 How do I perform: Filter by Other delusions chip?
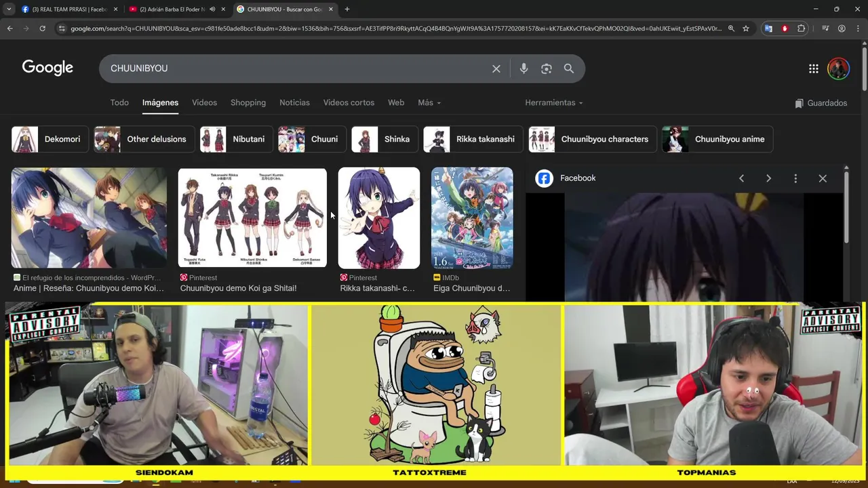coord(144,139)
